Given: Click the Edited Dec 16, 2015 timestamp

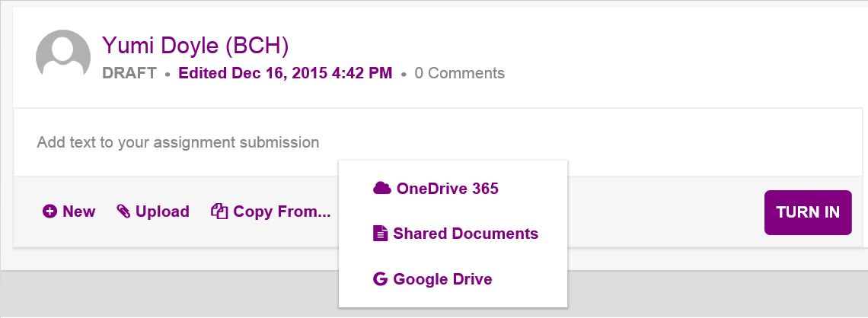Looking at the screenshot, I should pyautogui.click(x=285, y=74).
